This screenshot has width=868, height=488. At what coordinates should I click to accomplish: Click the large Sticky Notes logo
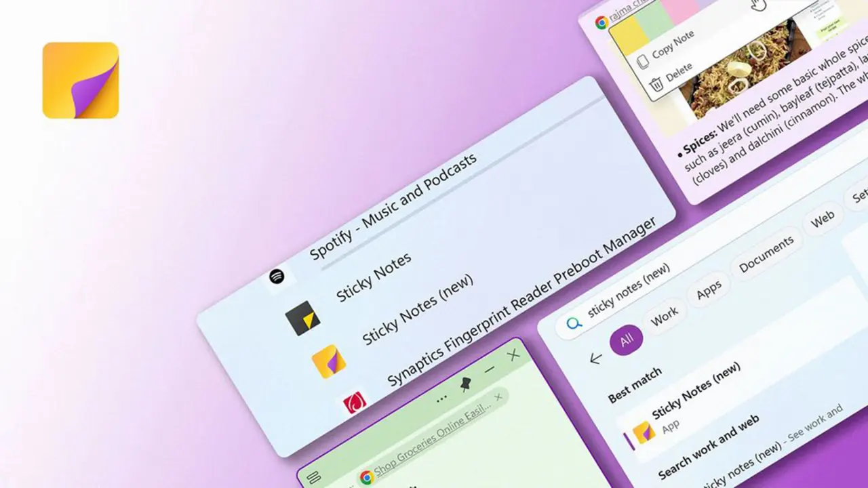[81, 80]
